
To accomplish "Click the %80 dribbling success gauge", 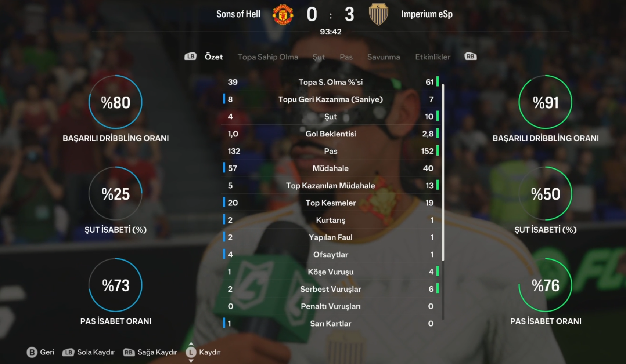I will click(115, 102).
